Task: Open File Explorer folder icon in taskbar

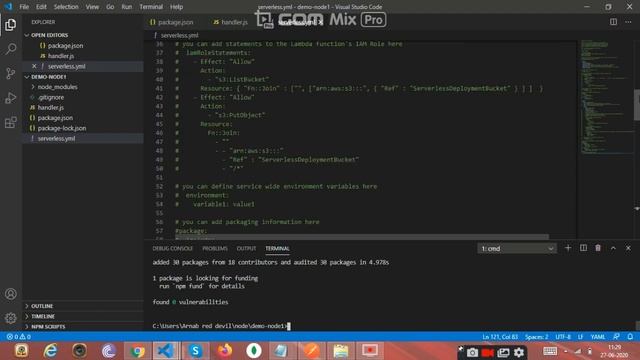Action: pos(340,351)
